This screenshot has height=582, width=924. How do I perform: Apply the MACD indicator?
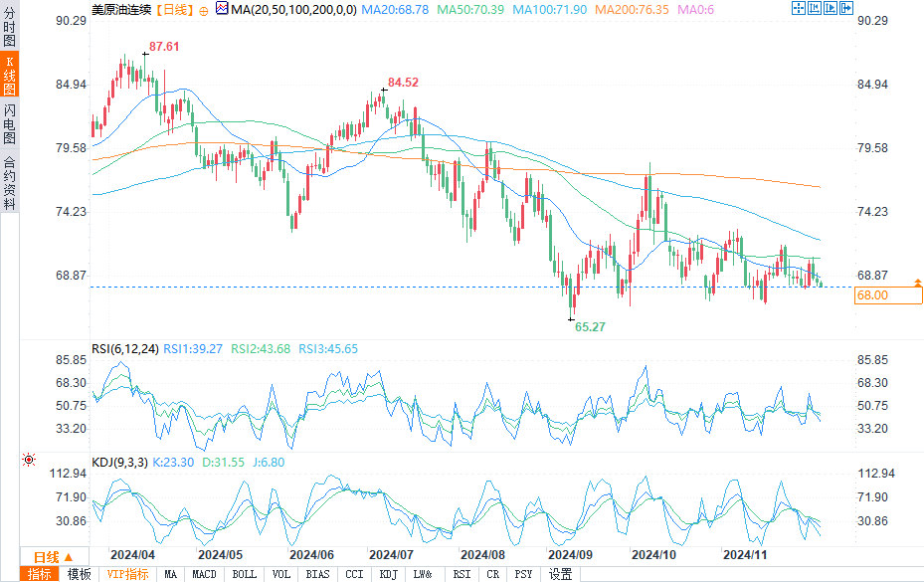(204, 574)
